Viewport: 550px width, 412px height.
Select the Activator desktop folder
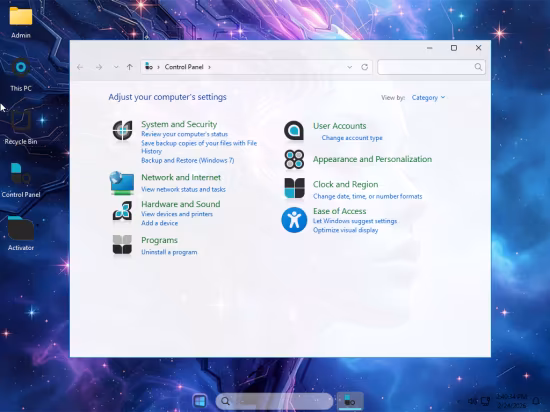[x=21, y=234]
